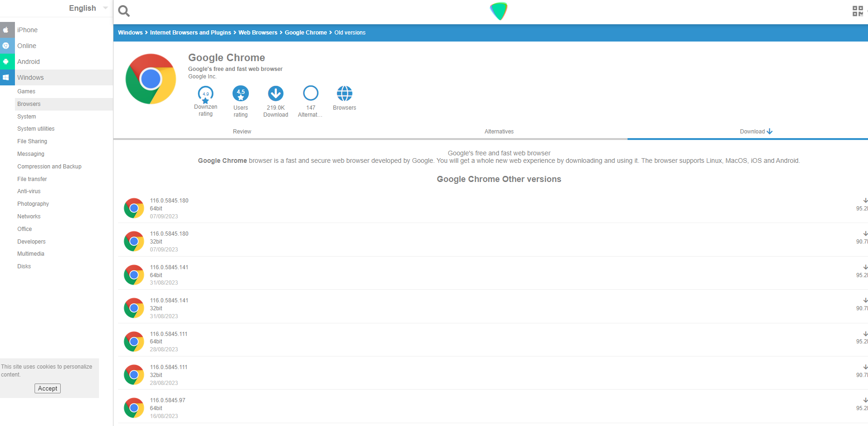Open the File transfer category
The height and width of the screenshot is (426, 868).
click(x=32, y=179)
